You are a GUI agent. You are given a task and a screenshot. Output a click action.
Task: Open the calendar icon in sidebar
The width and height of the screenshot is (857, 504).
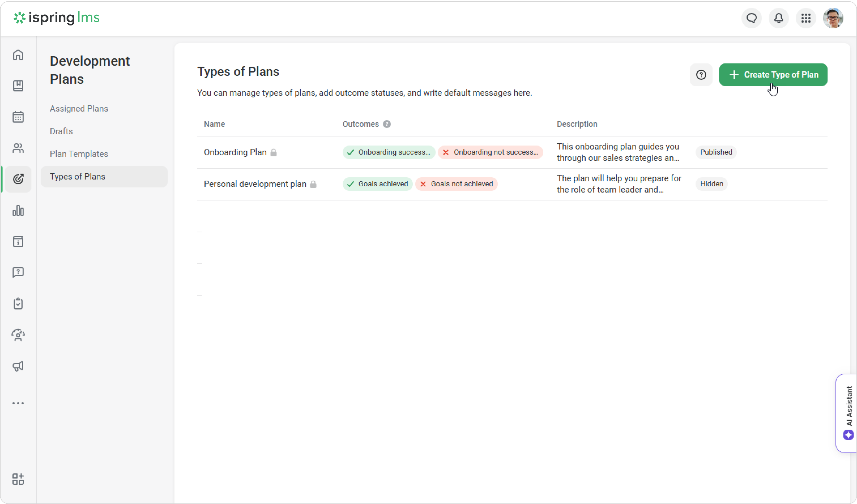coord(18,117)
